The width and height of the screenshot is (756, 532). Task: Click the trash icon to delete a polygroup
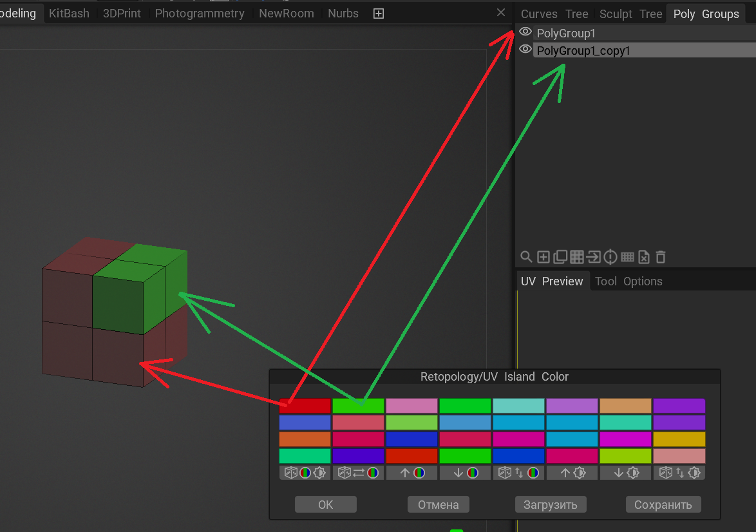pos(661,257)
